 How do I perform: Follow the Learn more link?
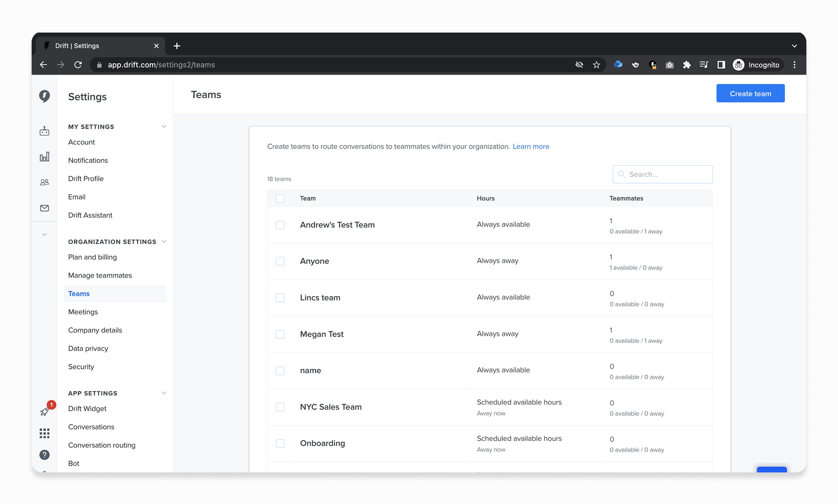tap(530, 146)
